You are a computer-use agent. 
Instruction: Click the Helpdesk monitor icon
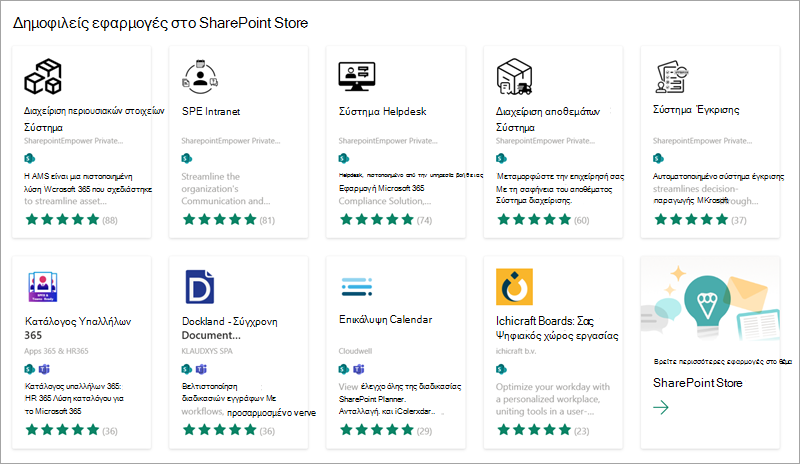(357, 77)
